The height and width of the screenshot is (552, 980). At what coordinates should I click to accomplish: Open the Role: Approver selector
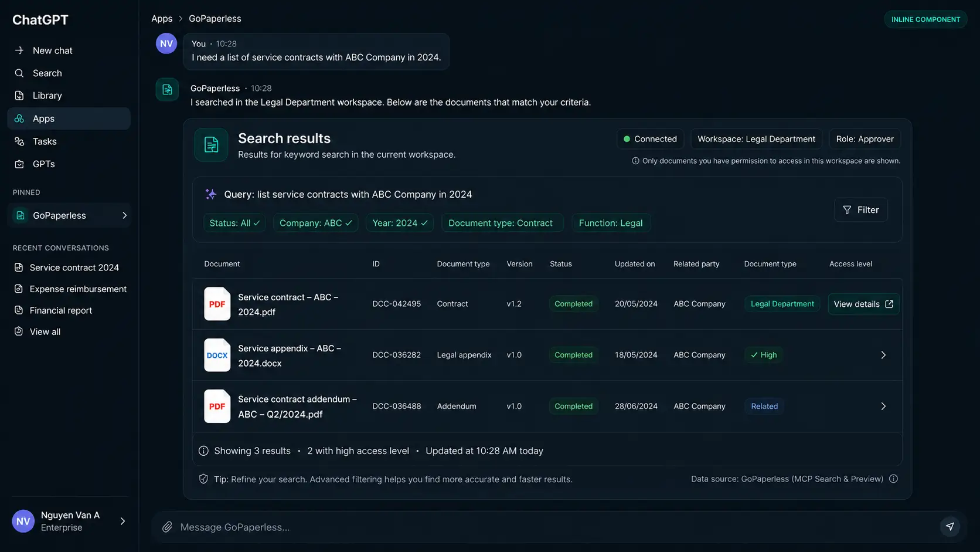tap(865, 139)
